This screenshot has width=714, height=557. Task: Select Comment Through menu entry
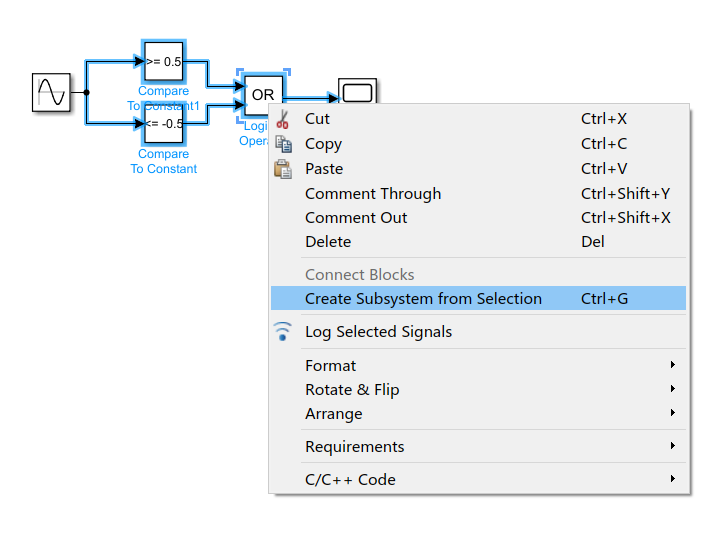pyautogui.click(x=373, y=194)
